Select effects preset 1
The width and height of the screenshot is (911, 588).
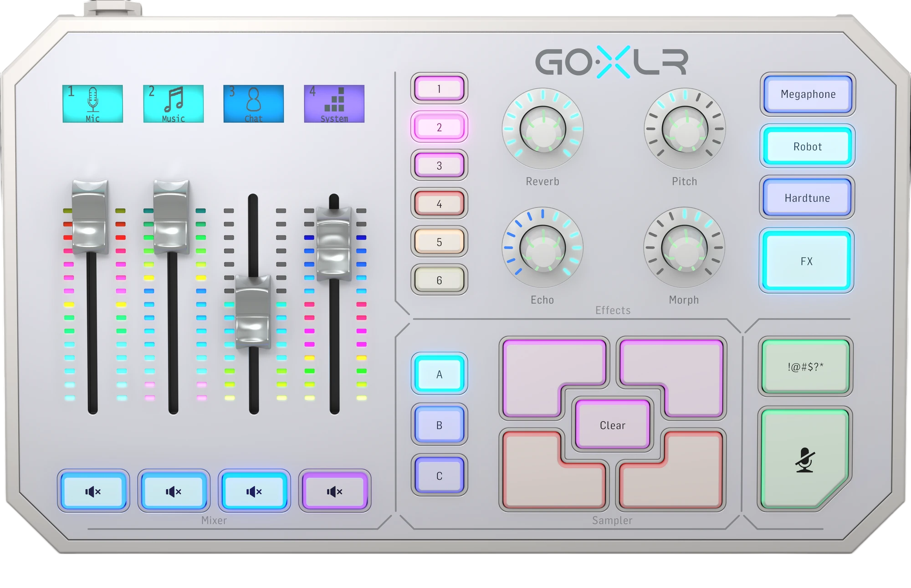click(x=439, y=88)
